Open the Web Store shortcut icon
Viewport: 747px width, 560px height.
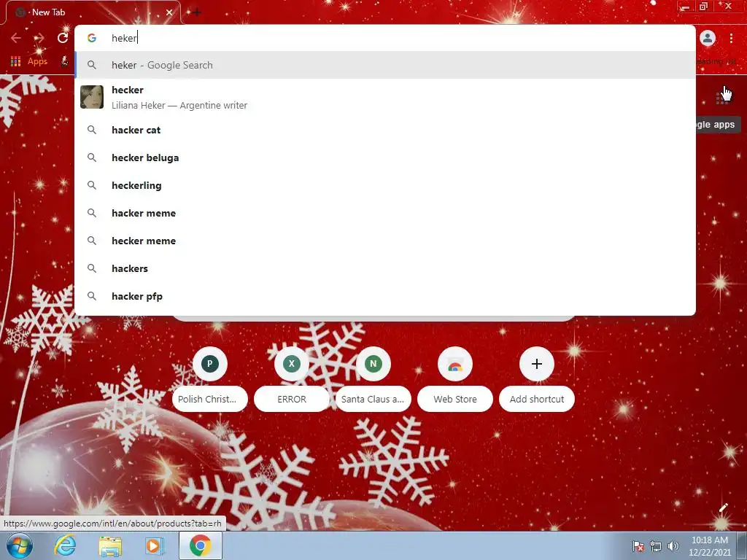tap(455, 364)
